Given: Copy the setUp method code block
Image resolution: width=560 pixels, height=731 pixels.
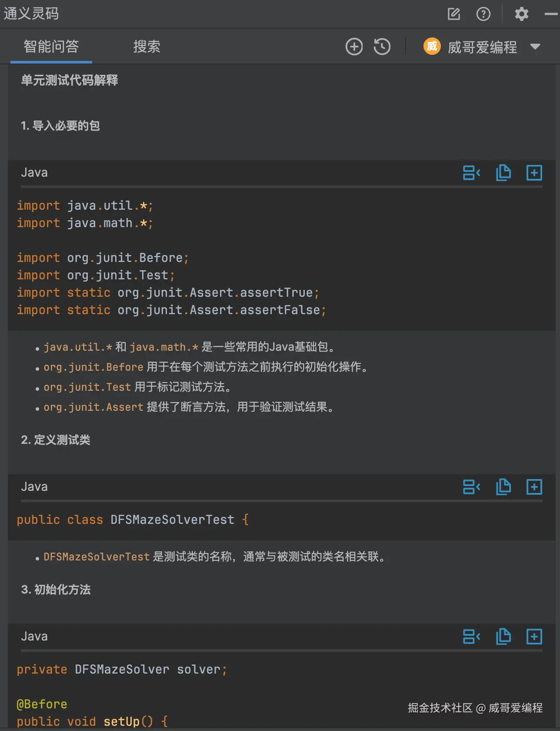Looking at the screenshot, I should (x=503, y=637).
